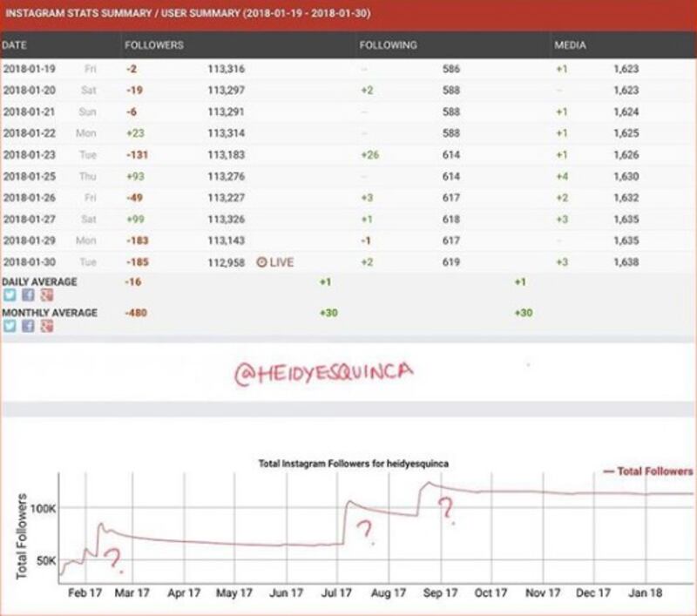The height and width of the screenshot is (616, 697).
Task: Select the 2018-01-20 date cell
Action: [30, 91]
